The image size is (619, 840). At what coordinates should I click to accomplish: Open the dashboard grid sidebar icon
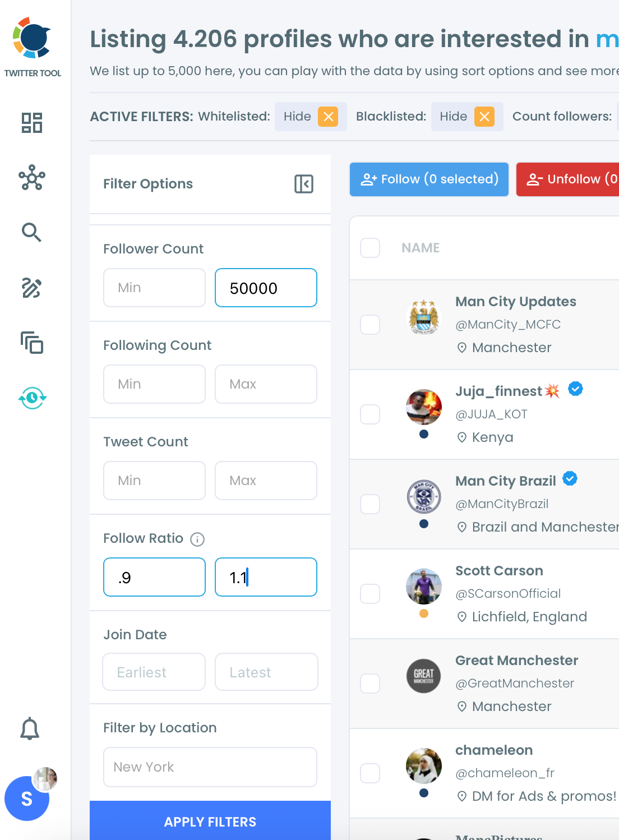tap(32, 122)
